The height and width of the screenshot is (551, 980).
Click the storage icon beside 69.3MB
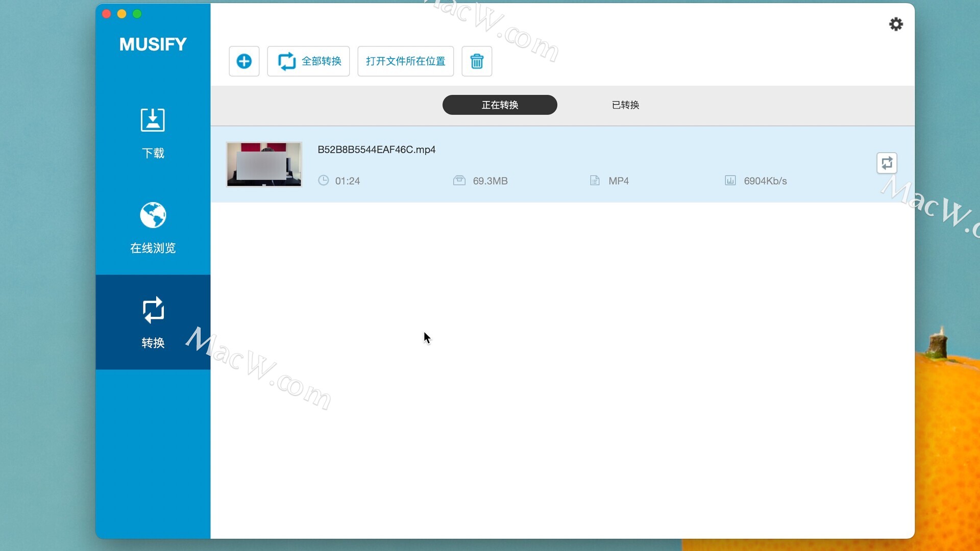(459, 180)
